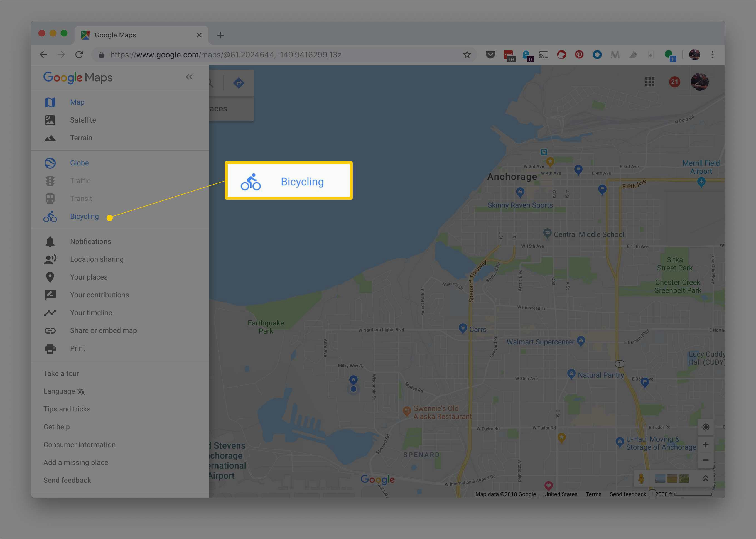
Task: Select the Google Maps browser tab
Action: pos(141,35)
